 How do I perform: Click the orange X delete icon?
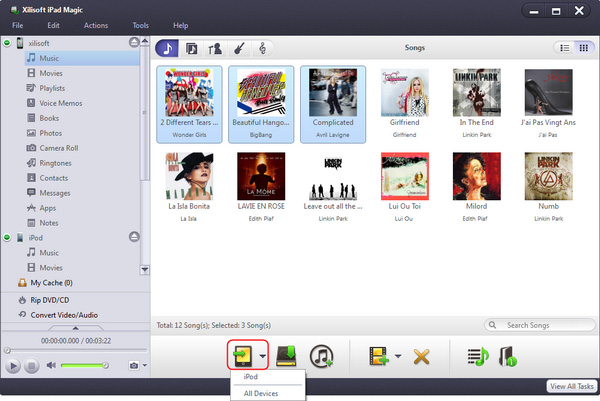click(421, 354)
